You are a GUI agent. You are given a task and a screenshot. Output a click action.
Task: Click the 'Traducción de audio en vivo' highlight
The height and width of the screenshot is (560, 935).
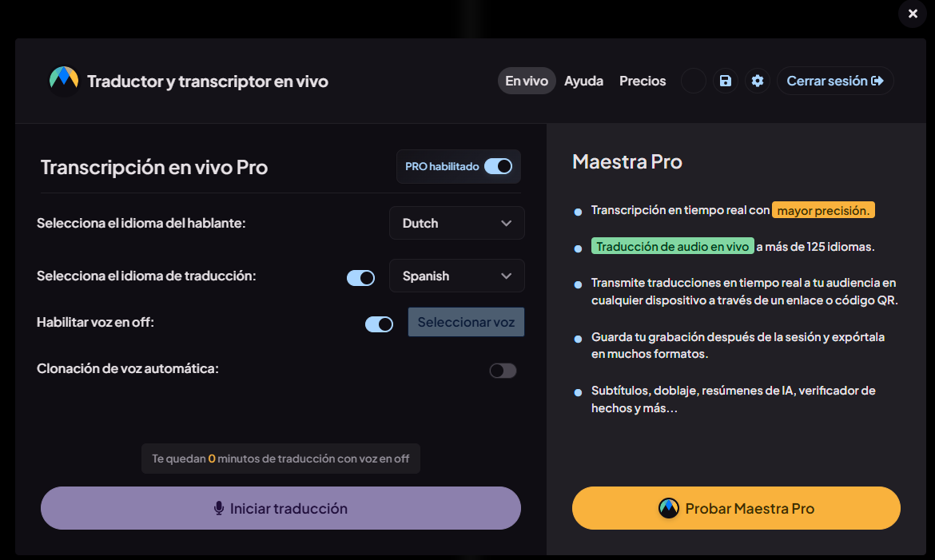673,246
